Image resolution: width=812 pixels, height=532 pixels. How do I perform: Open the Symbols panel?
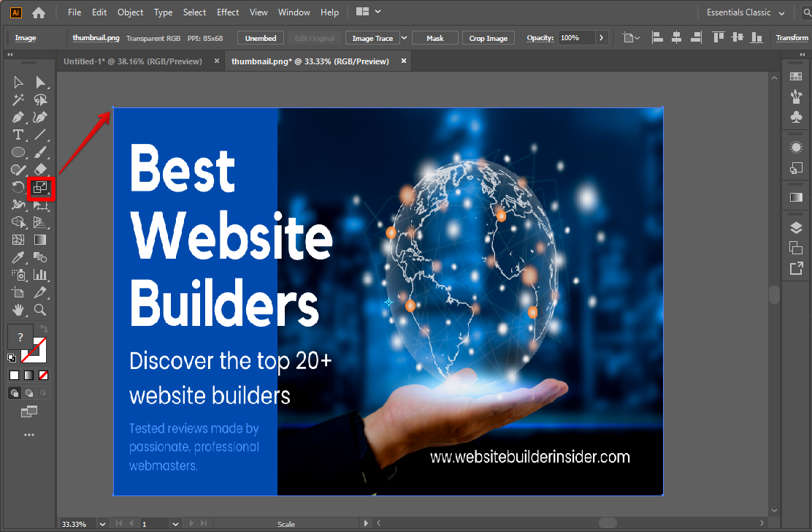pos(795,115)
